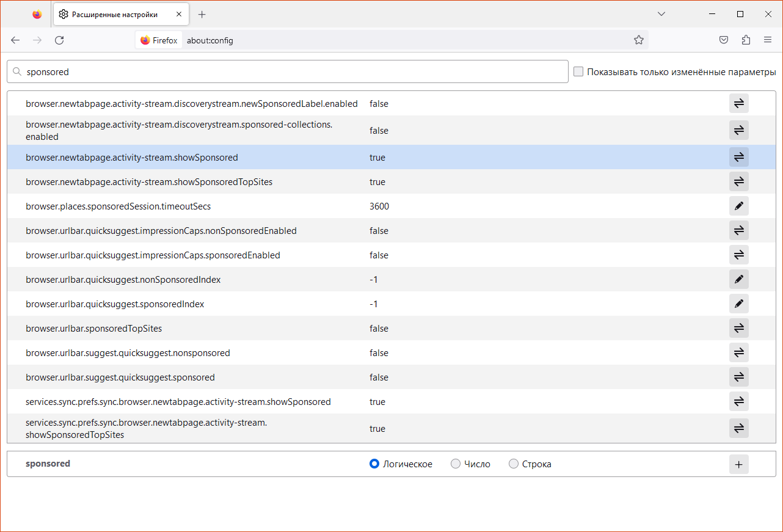Expand the list all tabs dropdown
Image resolution: width=783 pixels, height=532 pixels.
(x=661, y=14)
